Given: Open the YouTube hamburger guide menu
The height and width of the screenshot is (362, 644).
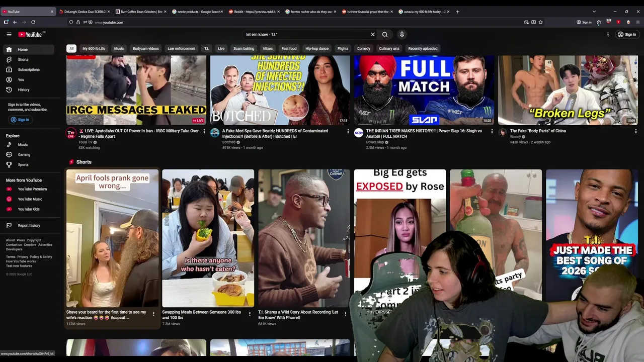Looking at the screenshot, I should click(9, 34).
